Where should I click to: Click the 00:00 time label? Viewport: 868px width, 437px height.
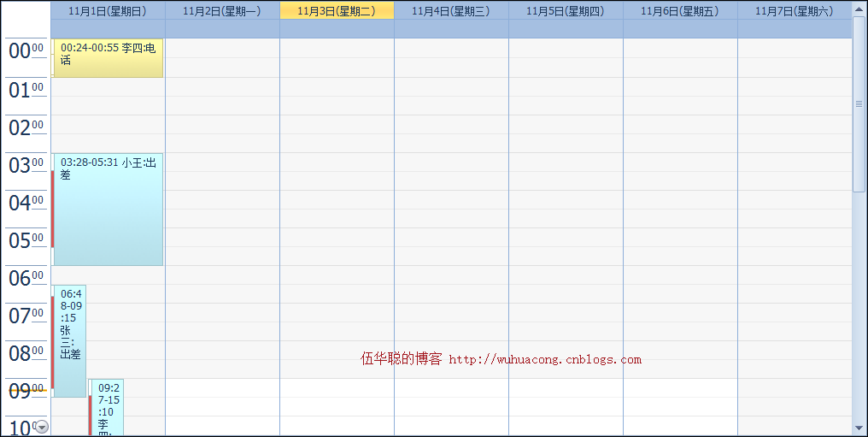[x=26, y=51]
